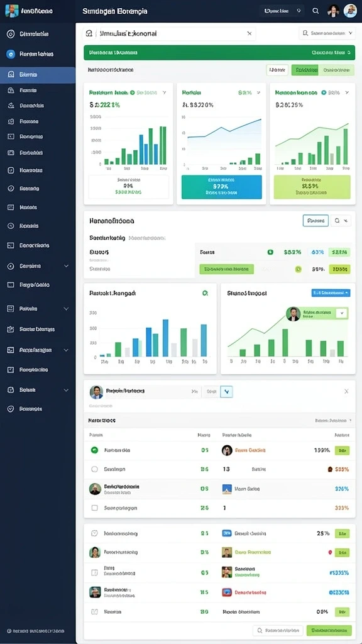Deselect the green checked radio in the first table row
362x644 pixels.
[x=94, y=450]
